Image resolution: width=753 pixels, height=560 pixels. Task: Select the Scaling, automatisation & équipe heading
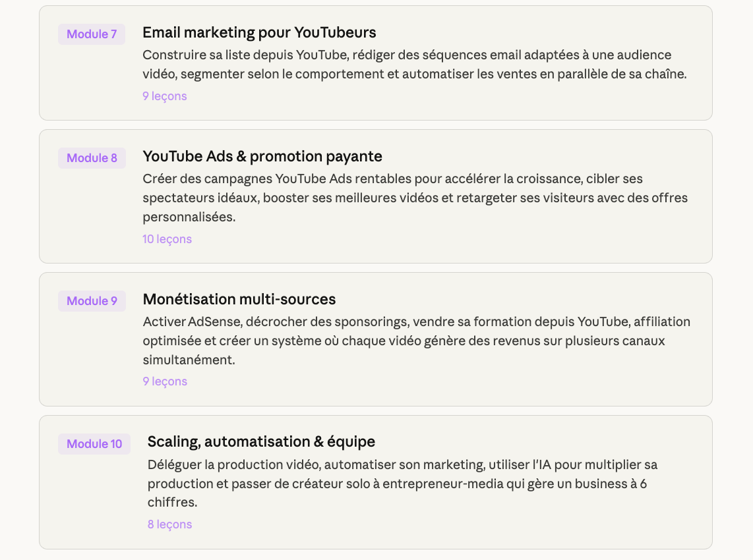point(261,441)
